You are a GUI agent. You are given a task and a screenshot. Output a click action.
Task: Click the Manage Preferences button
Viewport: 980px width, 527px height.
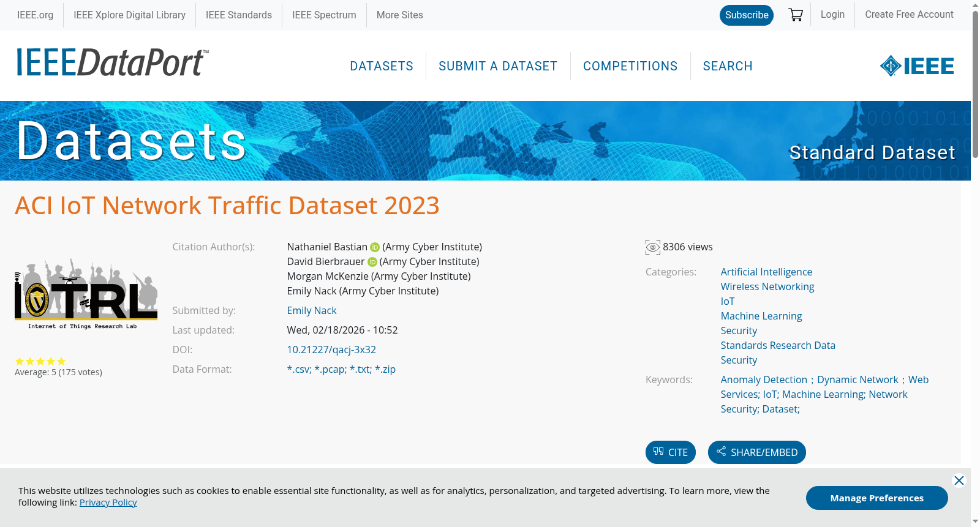pyautogui.click(x=877, y=498)
